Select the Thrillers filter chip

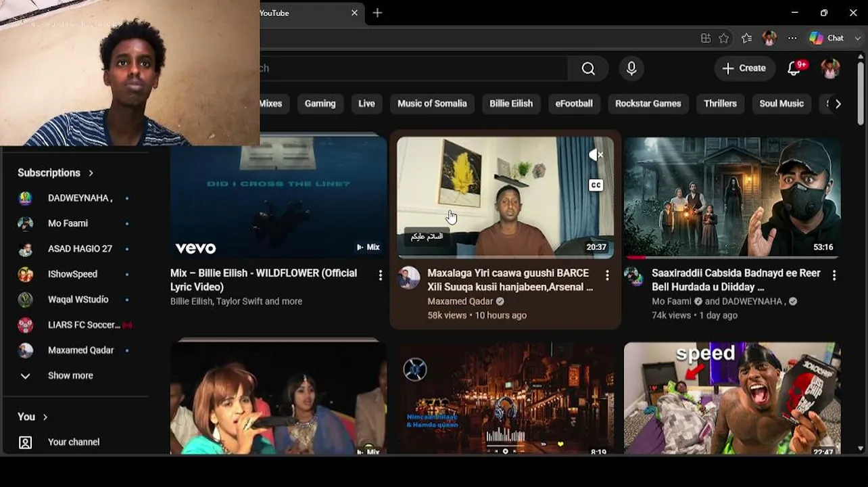coord(721,103)
